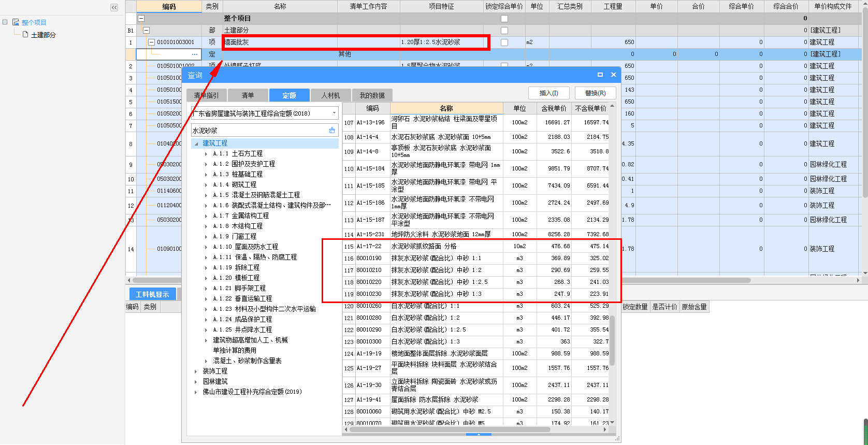Maximize the 查询 dialog
868x445 pixels.
tap(600, 75)
